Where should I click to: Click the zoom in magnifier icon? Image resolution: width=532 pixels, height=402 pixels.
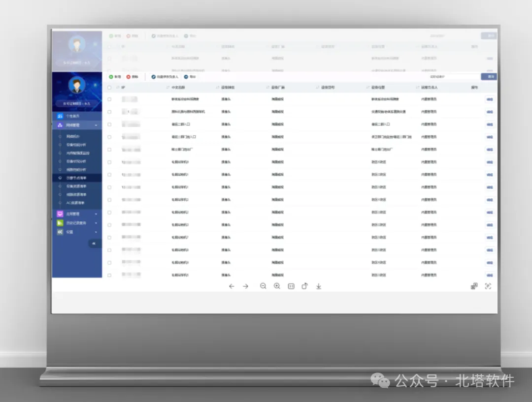277,286
